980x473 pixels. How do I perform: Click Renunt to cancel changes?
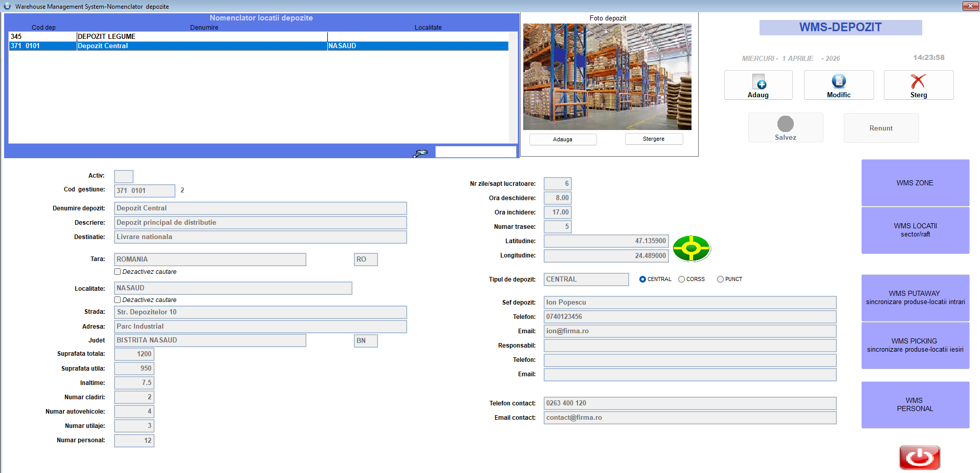pos(881,128)
